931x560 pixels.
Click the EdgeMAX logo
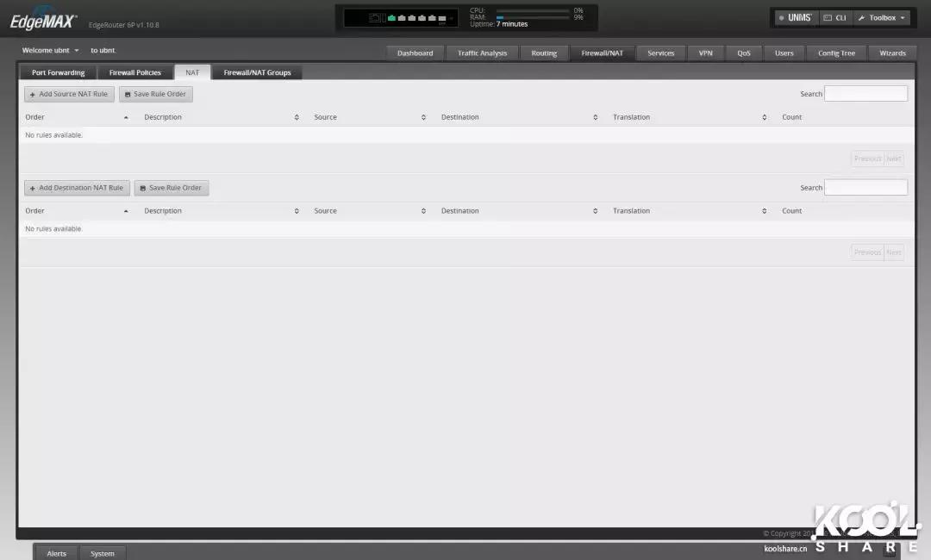coord(43,20)
